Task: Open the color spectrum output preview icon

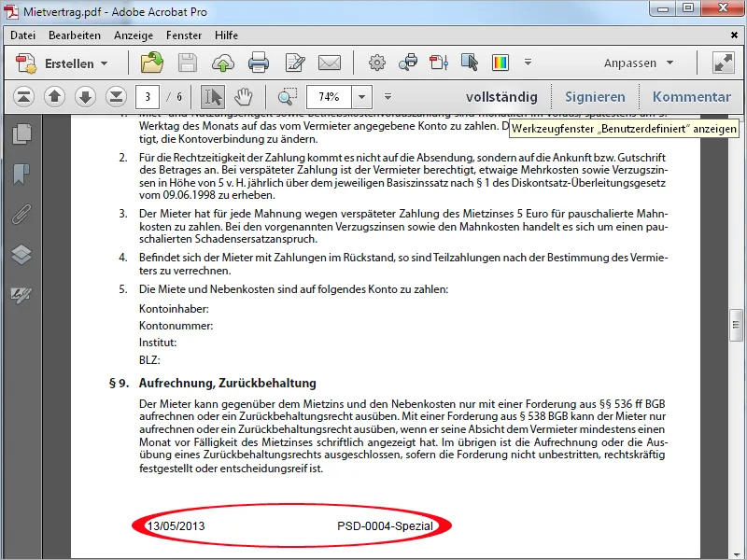Action: (500, 63)
